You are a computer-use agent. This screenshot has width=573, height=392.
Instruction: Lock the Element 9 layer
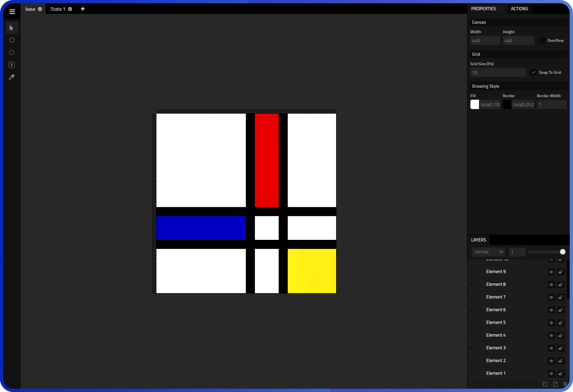(x=561, y=272)
